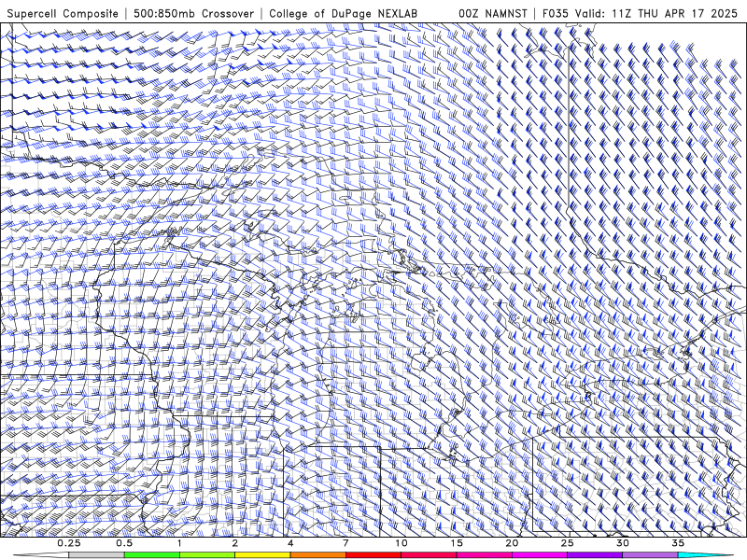747x560 pixels.
Task: Click the 'College of DuPage NEXLAB' label
Action: pyautogui.click(x=343, y=13)
